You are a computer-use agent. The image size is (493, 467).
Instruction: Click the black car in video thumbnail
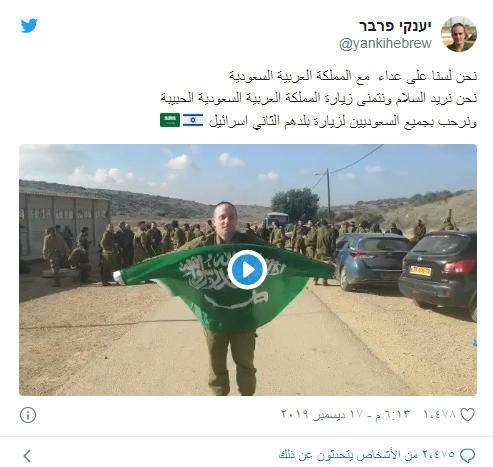[438, 274]
